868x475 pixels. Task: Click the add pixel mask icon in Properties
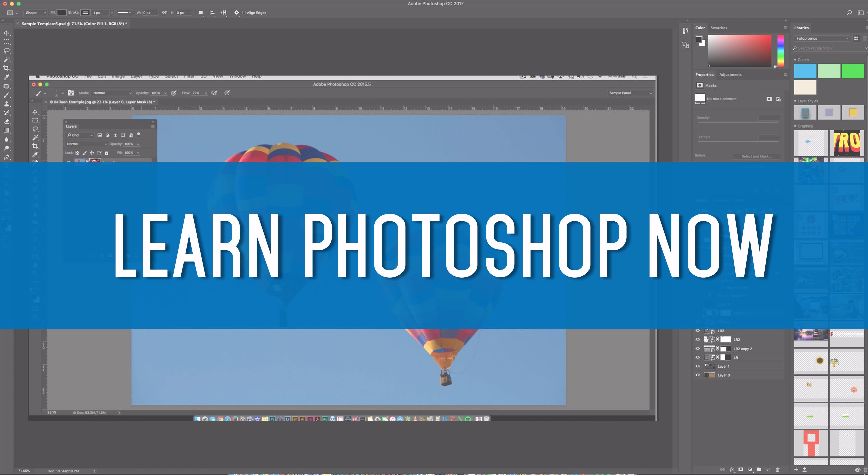tap(769, 99)
